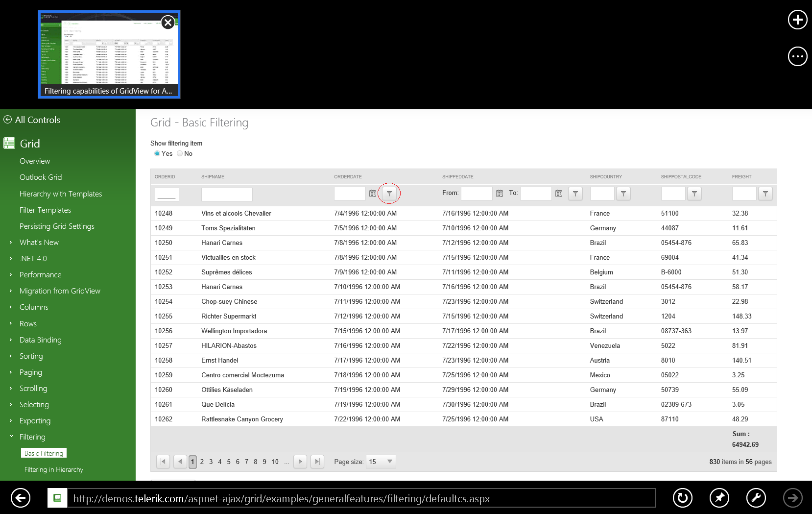Open Filtering in Hierarchy example
Screen dimensions: 812x514
pos(54,469)
